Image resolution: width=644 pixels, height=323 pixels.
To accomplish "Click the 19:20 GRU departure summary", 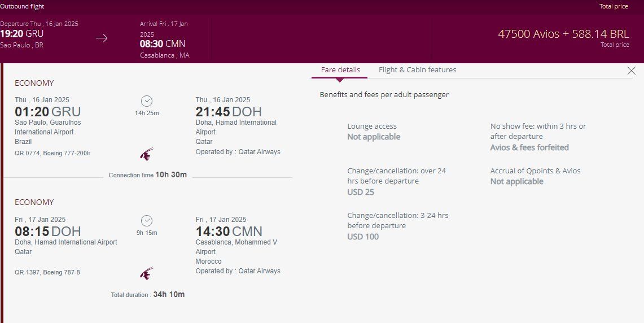I will tap(22, 34).
